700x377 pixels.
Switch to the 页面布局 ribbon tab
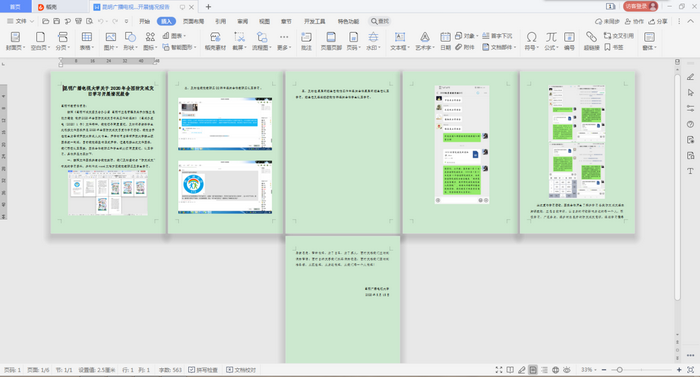pyautogui.click(x=193, y=21)
